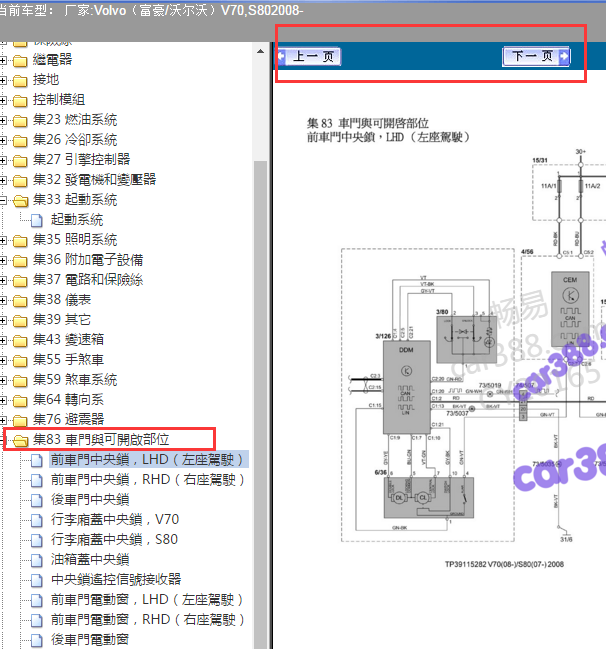Click document icon of 中央鎖遙控信號接收器
The height and width of the screenshot is (649, 606).
point(37,580)
